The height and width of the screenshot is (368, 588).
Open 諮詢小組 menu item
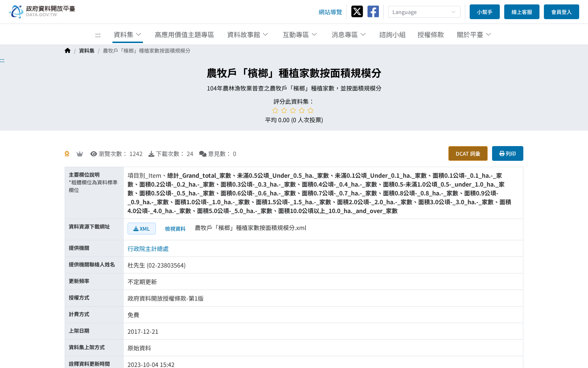pyautogui.click(x=392, y=35)
